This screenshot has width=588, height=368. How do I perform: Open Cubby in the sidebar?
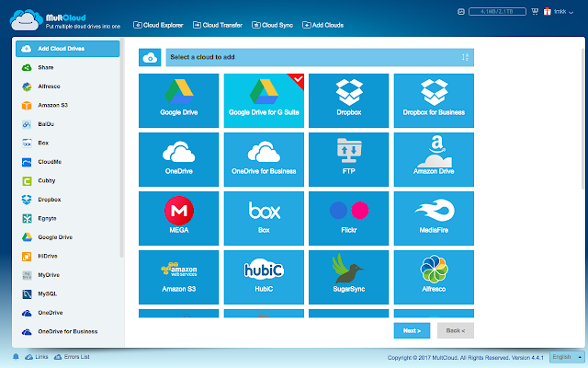click(x=67, y=180)
